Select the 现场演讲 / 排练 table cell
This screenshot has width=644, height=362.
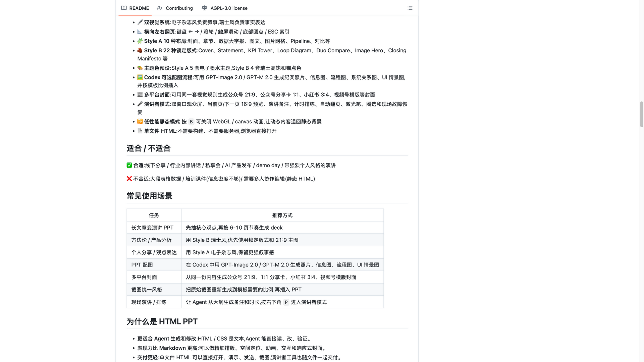(x=154, y=302)
